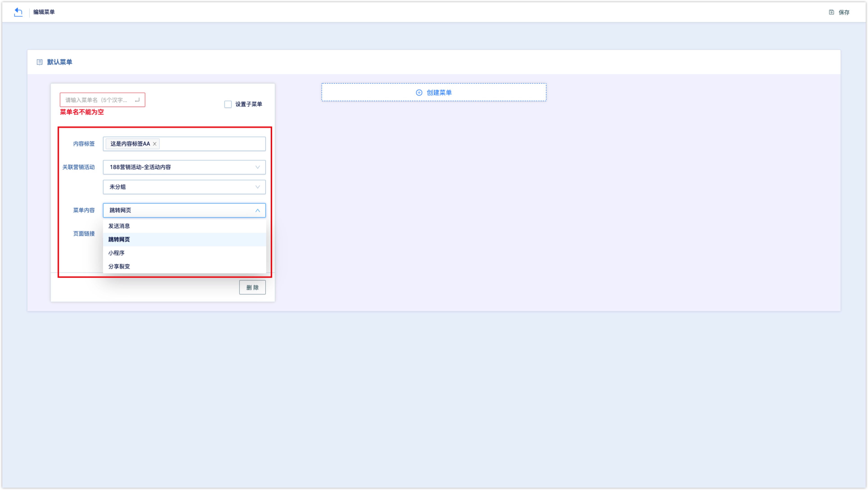Viewport: 868px width, 490px height.
Task: Choose 分享裂变 from the dropdown list
Action: [184, 266]
